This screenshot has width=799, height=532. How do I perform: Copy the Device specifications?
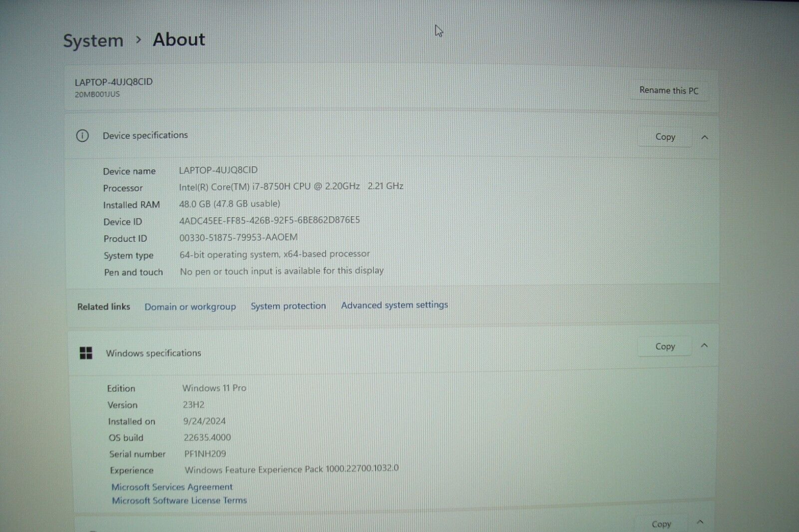[x=665, y=137]
